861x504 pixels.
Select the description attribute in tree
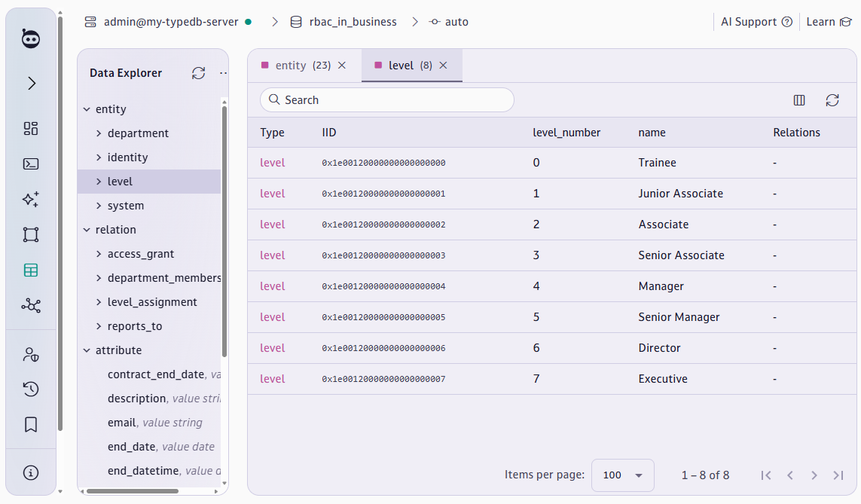(137, 399)
